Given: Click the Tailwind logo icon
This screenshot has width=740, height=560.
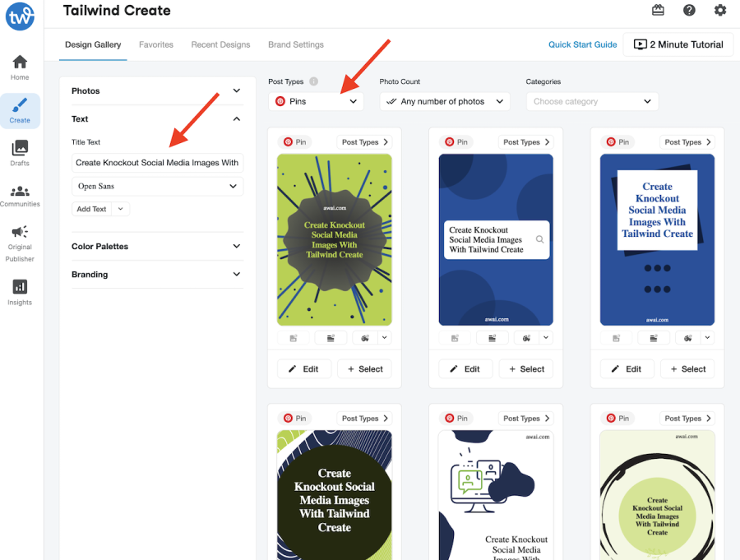Looking at the screenshot, I should click(x=20, y=16).
